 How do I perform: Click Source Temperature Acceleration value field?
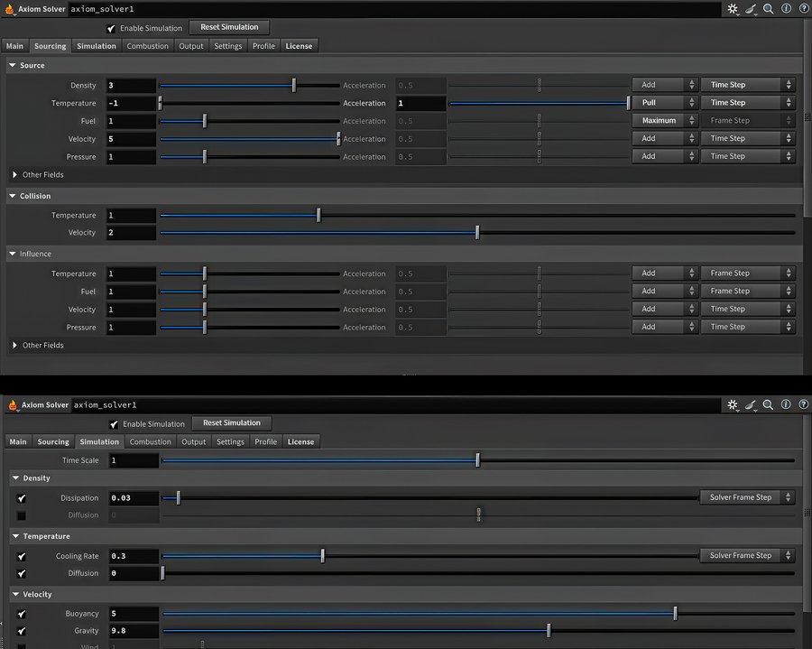click(x=420, y=103)
